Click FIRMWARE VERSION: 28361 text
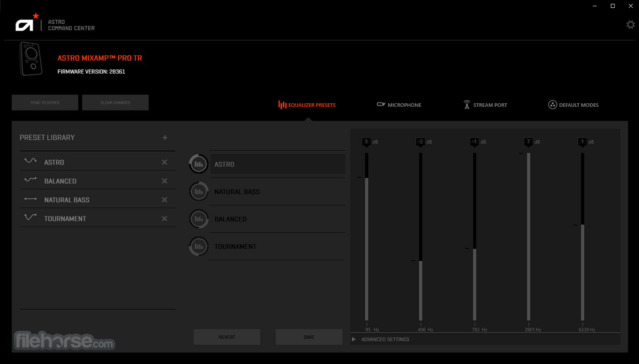Viewport: 639px width, 364px height. pos(91,72)
